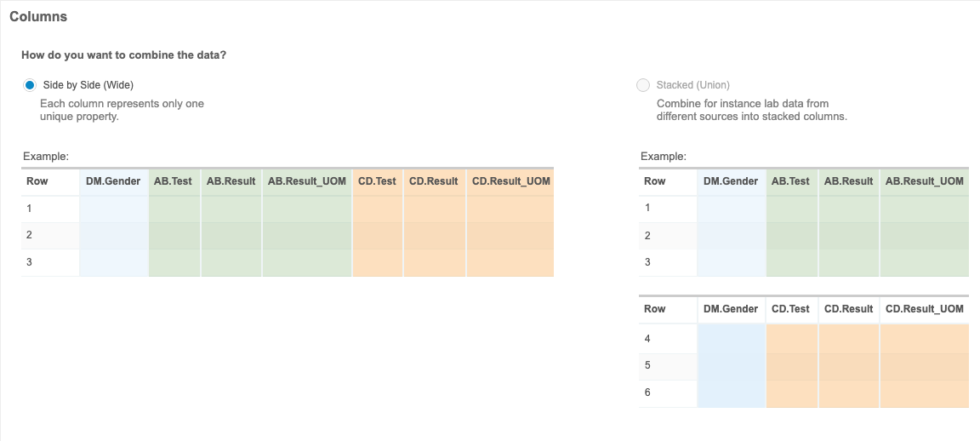Click CD.Test header in the lower stacked table
The width and height of the screenshot is (980, 441).
[790, 309]
